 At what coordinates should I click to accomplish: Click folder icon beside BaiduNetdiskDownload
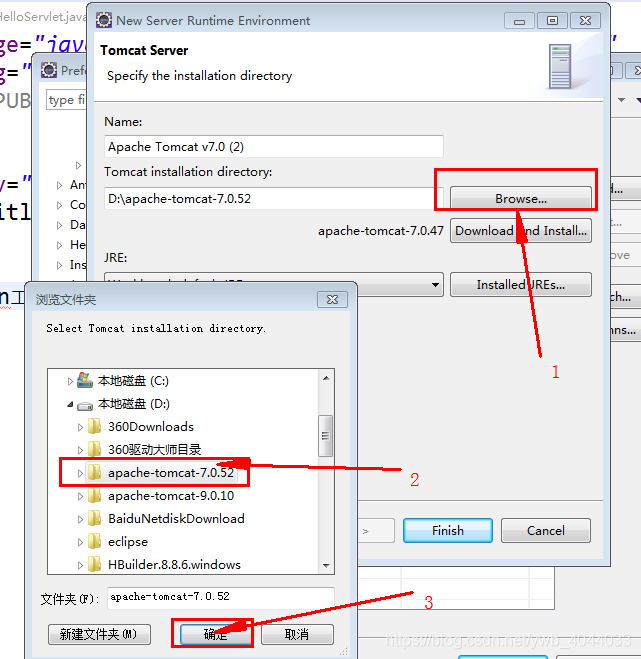click(x=95, y=518)
